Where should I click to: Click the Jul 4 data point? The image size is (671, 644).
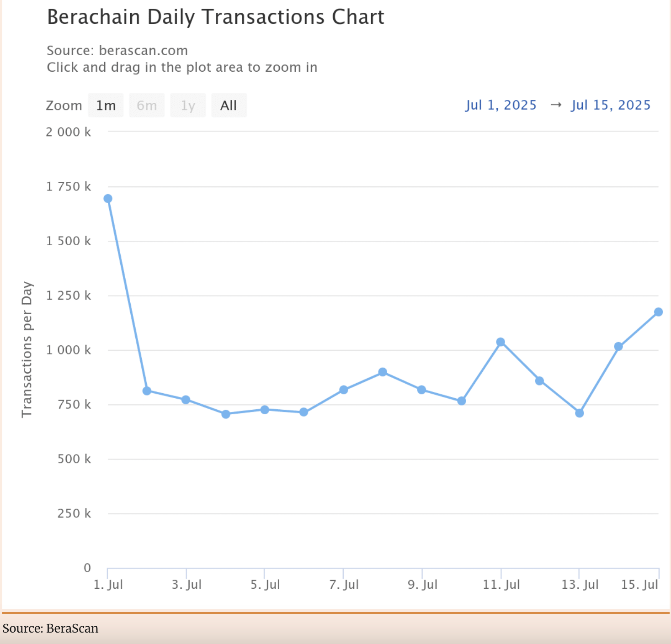225,414
